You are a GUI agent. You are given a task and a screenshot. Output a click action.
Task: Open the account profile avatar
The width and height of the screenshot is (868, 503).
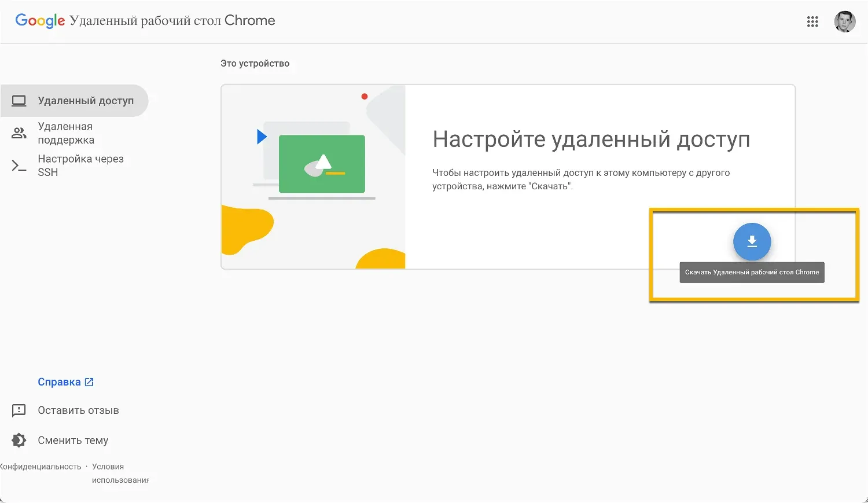click(844, 21)
